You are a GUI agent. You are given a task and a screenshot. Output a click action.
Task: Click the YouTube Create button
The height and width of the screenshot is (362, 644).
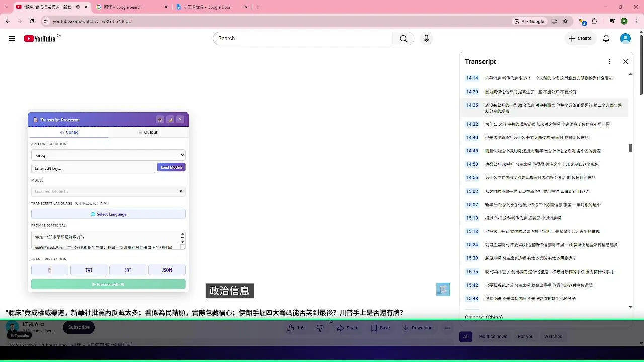580,39
